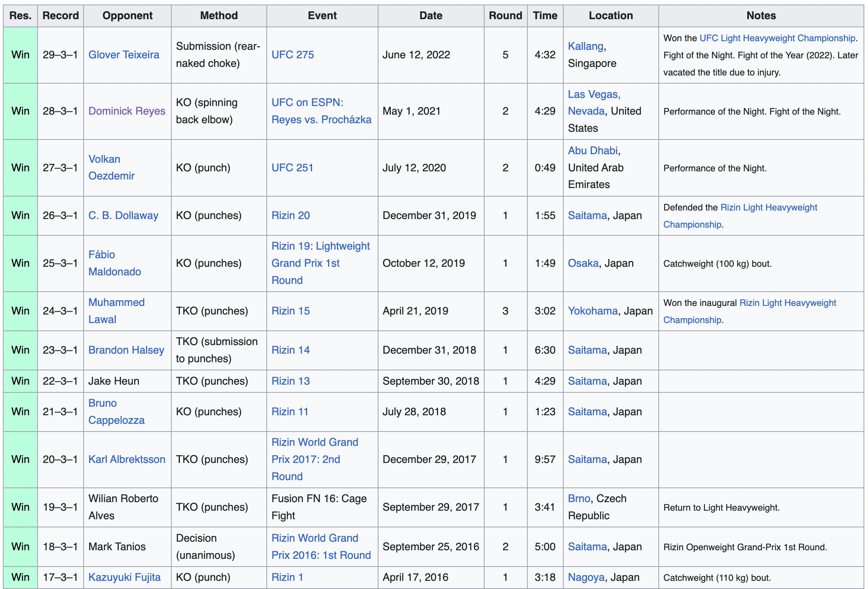The width and height of the screenshot is (868, 589).
Task: Open the Glover Teixeira opponent link
Action: coord(124,55)
